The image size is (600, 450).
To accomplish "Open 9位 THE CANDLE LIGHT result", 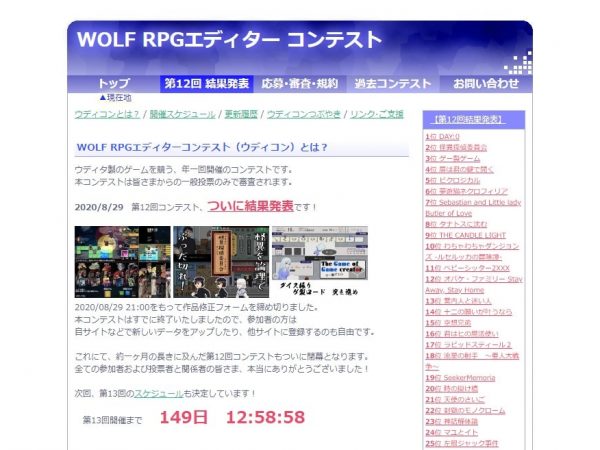I will [x=466, y=235].
